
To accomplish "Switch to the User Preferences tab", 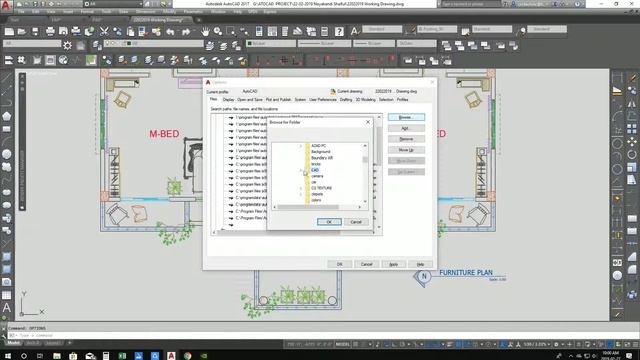I will coord(323,100).
